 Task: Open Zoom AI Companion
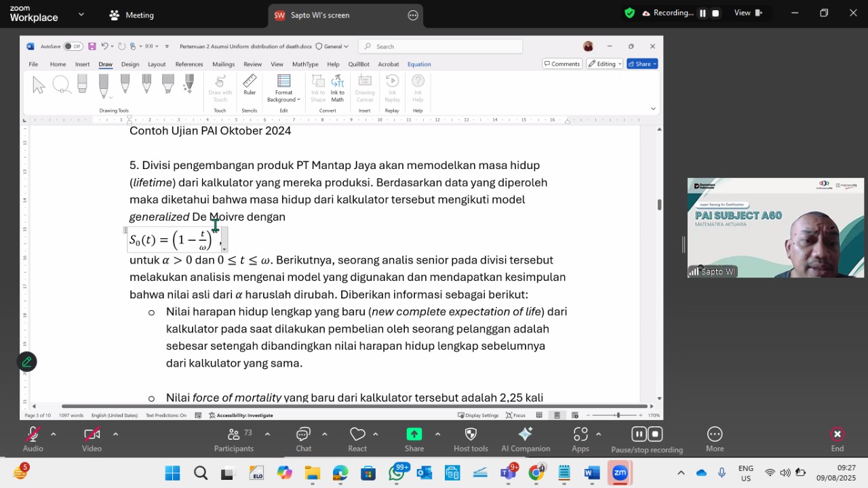(526, 439)
